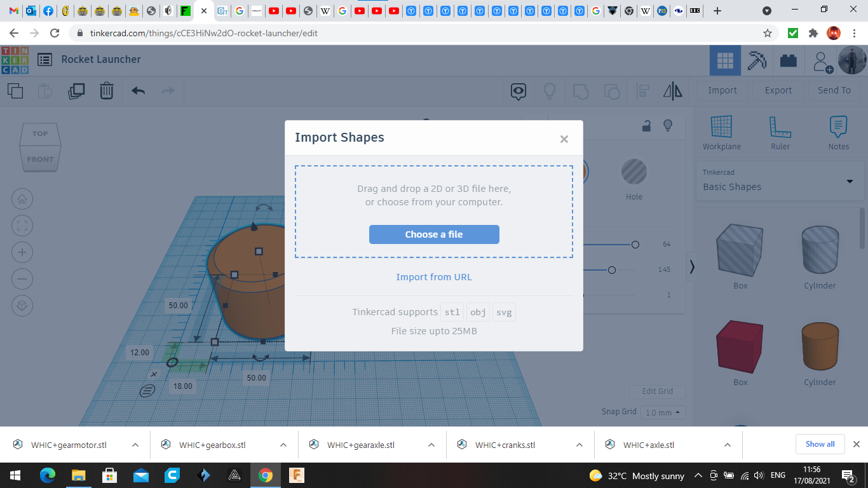The width and height of the screenshot is (868, 488).
Task: Open the designs list icon beside Rocket Launcher
Action: pos(44,60)
